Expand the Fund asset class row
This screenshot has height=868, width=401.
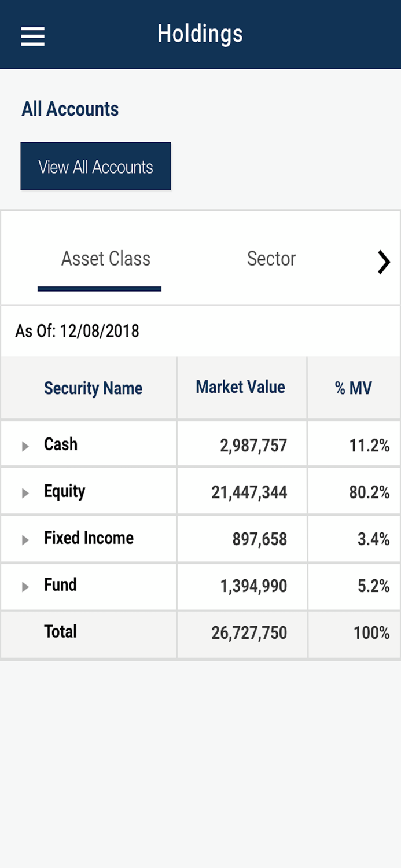pyautogui.click(x=25, y=586)
